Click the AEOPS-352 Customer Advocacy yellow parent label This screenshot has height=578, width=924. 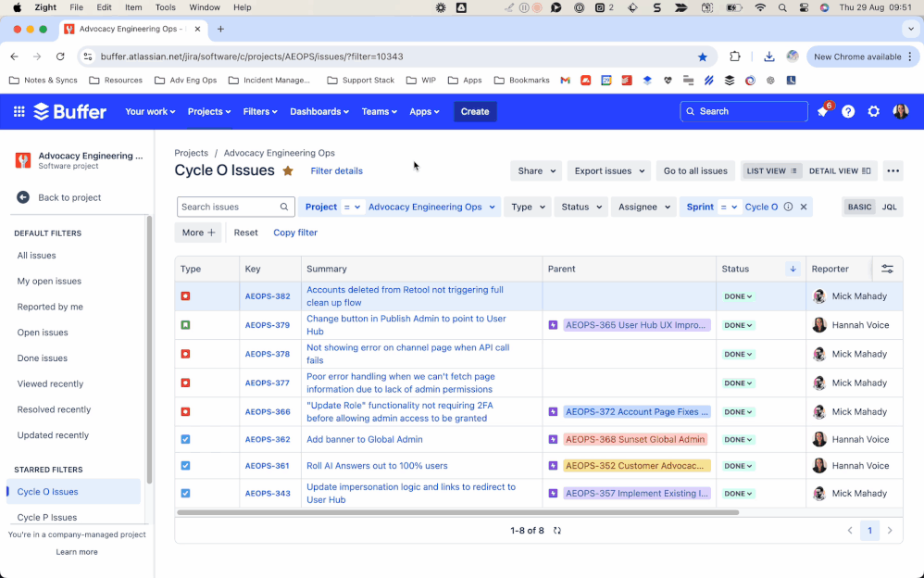coord(636,465)
